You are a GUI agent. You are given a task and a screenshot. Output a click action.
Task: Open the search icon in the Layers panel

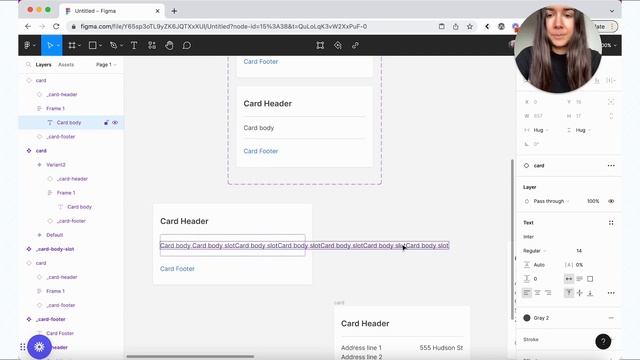(28, 64)
